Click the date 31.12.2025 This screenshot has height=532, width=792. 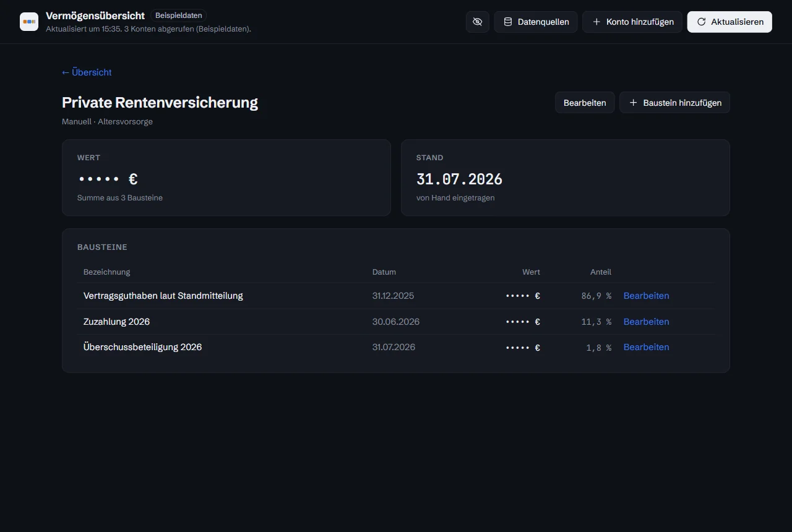(393, 296)
